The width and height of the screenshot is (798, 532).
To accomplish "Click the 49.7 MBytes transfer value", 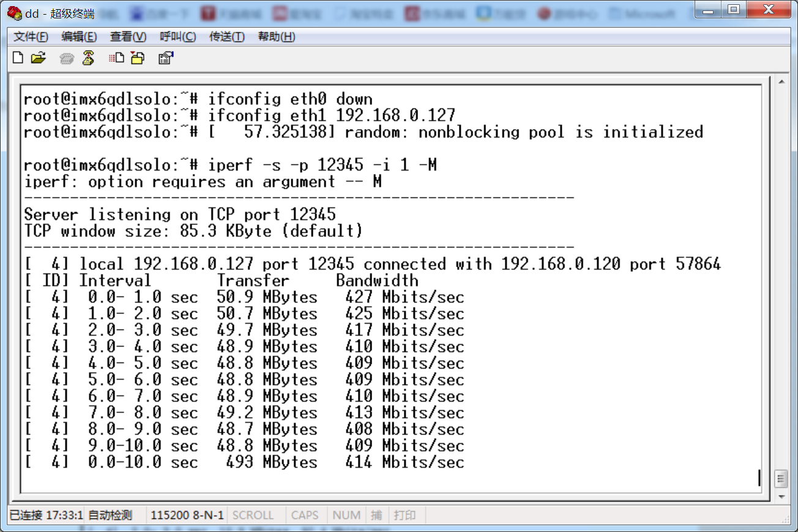I will coord(267,330).
